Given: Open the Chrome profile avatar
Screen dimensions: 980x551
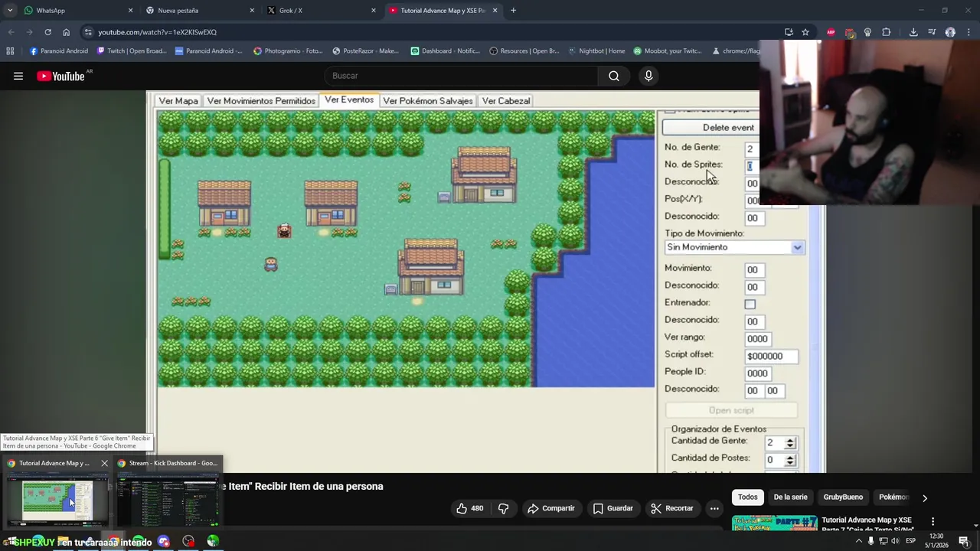Looking at the screenshot, I should (950, 32).
